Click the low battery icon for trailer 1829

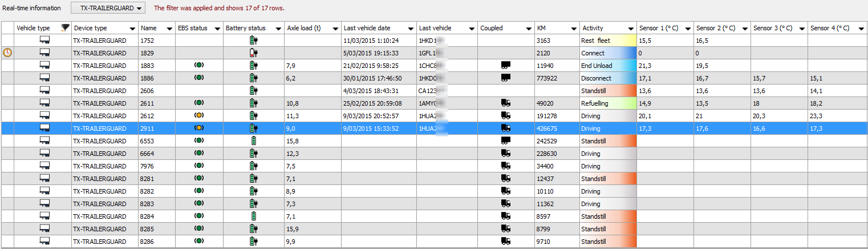253,53
